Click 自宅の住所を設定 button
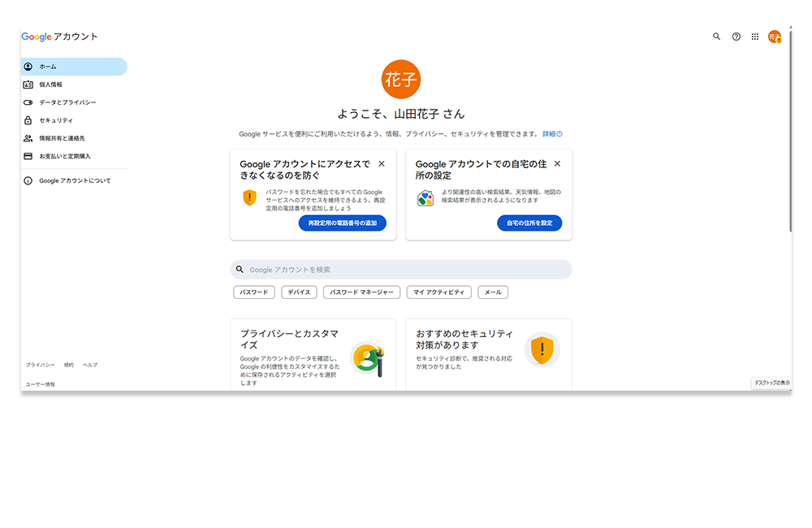This screenshot has width=812, height=528. [x=529, y=223]
